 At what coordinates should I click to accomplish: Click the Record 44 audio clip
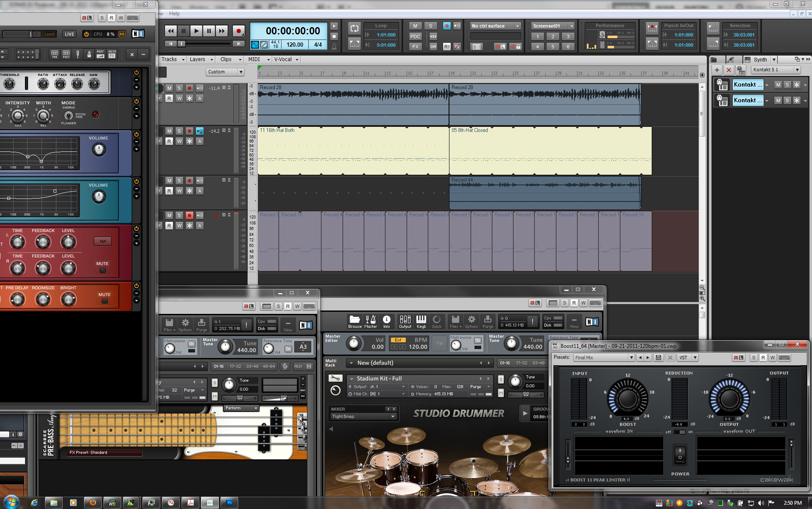click(x=545, y=193)
